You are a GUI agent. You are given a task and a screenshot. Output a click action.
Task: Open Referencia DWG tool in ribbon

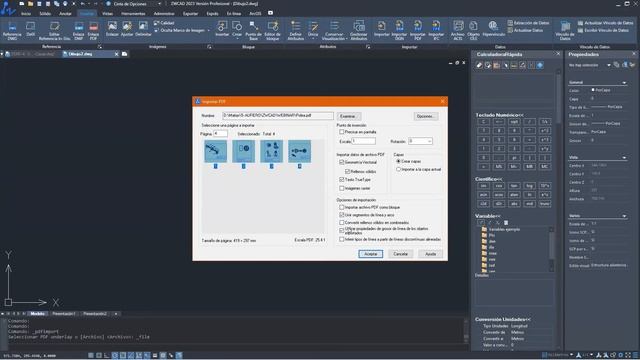tap(12, 31)
